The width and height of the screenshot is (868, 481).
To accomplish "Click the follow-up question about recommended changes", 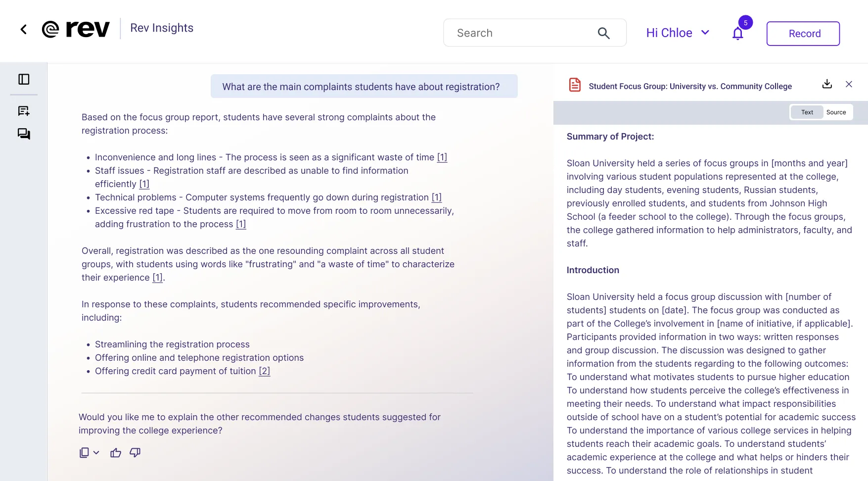I will point(260,424).
